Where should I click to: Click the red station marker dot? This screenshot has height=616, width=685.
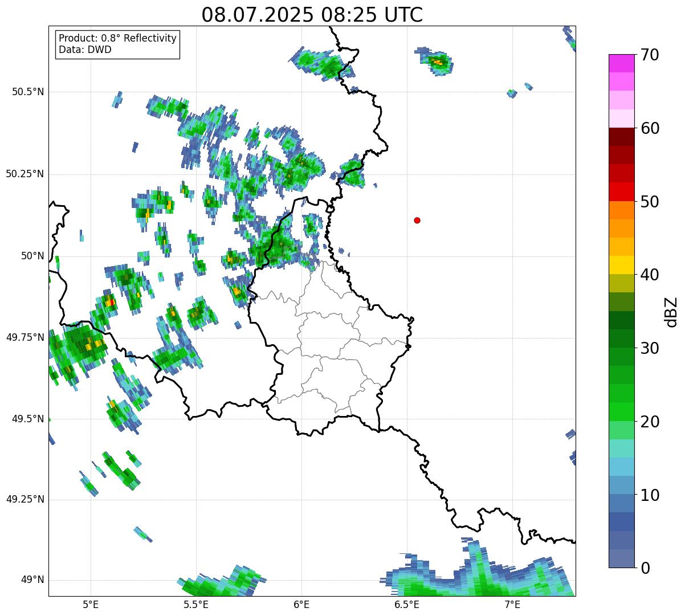[417, 220]
